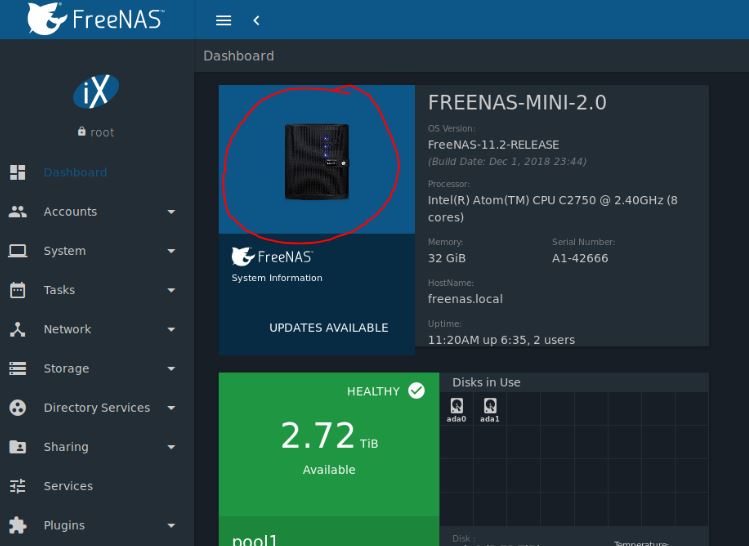Click the 32 GiB memory value
This screenshot has height=546, width=749.
447,258
